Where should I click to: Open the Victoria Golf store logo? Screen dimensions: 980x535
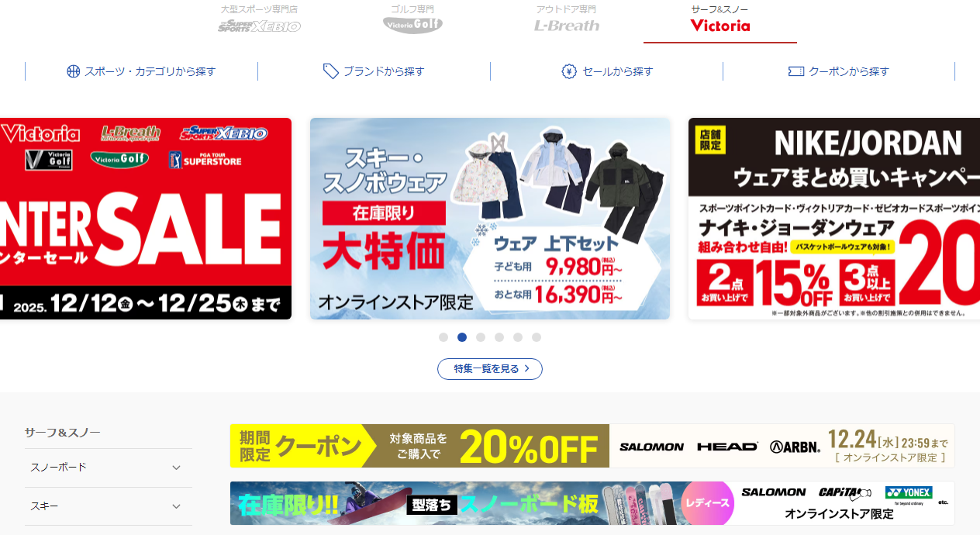point(412,25)
